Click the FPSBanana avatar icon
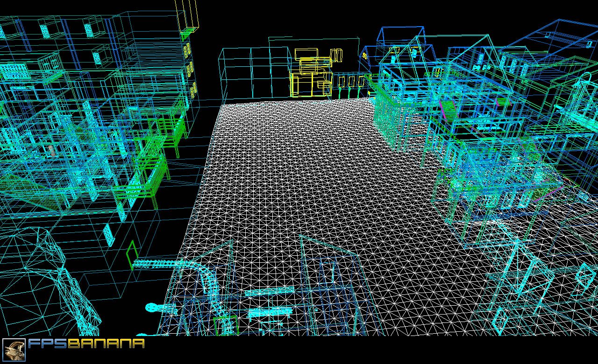 (14, 350)
